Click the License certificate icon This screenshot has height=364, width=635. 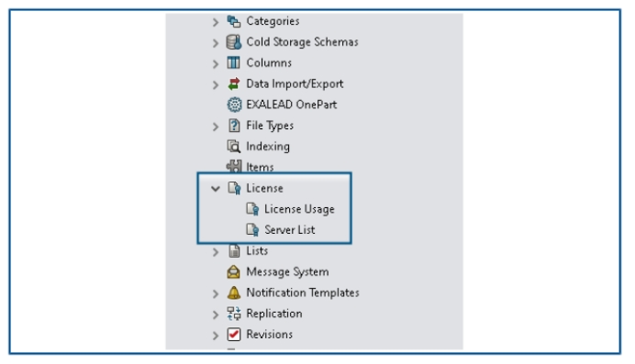click(234, 188)
